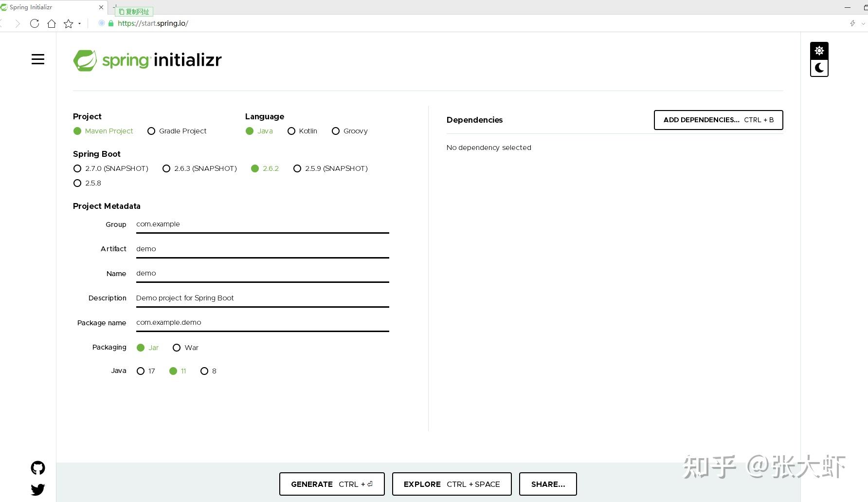Bookmark page with star icon
This screenshot has width=868, height=502.
68,23
